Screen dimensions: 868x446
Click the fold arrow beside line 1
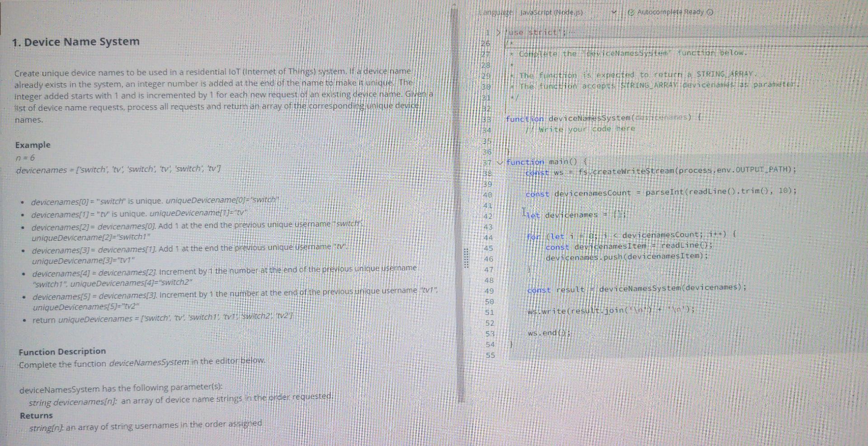click(x=497, y=32)
